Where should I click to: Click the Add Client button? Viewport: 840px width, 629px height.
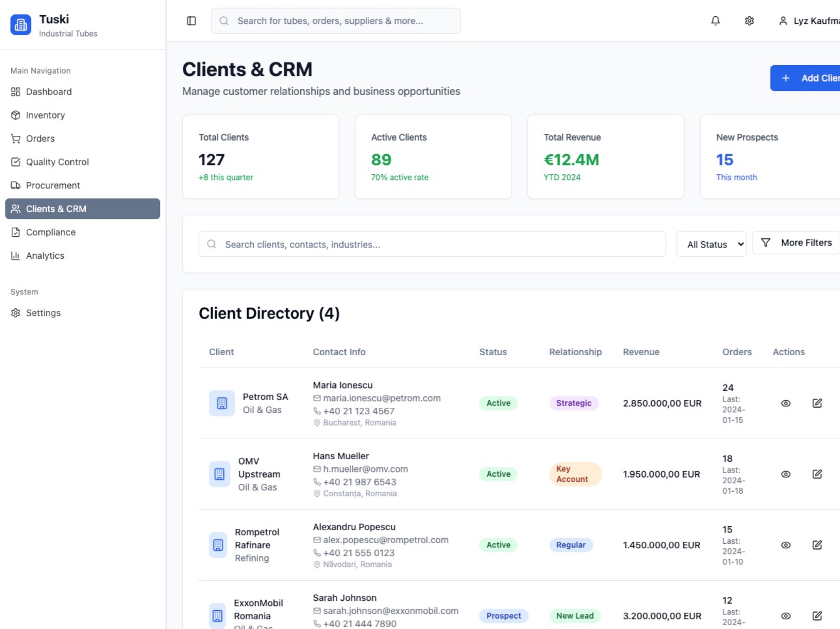[805, 78]
